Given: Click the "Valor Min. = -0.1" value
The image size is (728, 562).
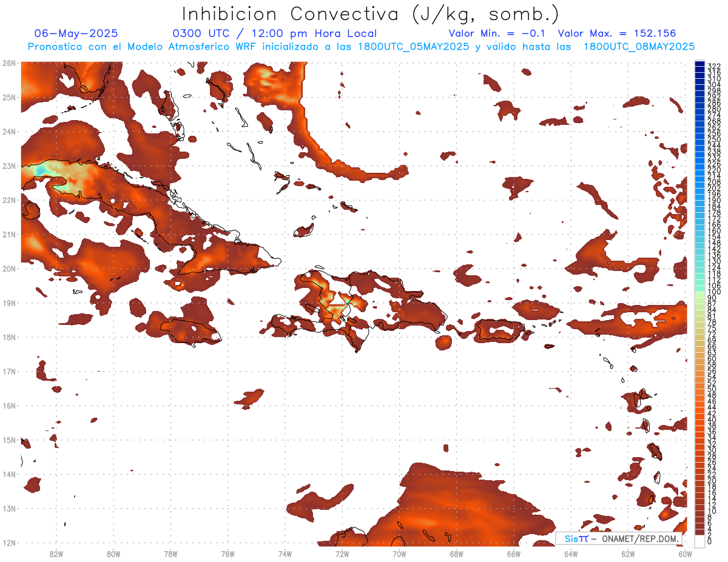Looking at the screenshot, I should coord(497,33).
